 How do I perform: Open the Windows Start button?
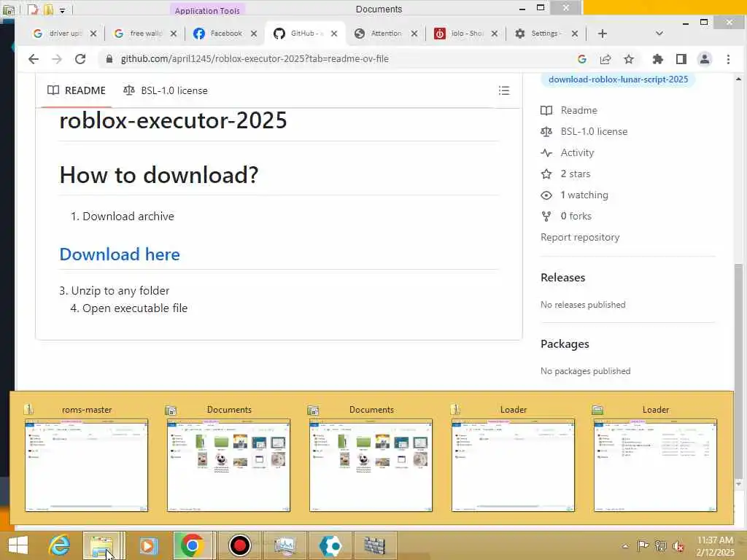point(18,545)
